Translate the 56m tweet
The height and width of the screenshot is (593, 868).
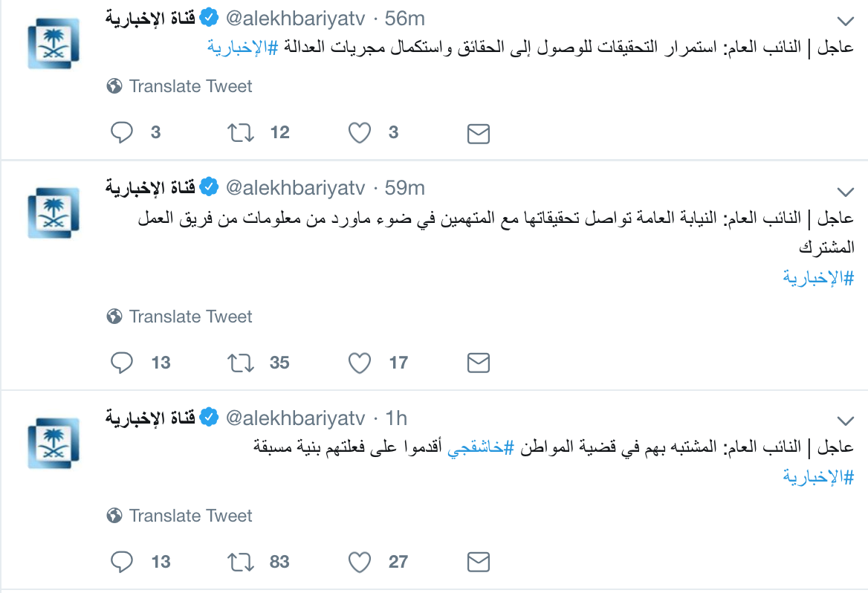click(x=179, y=86)
